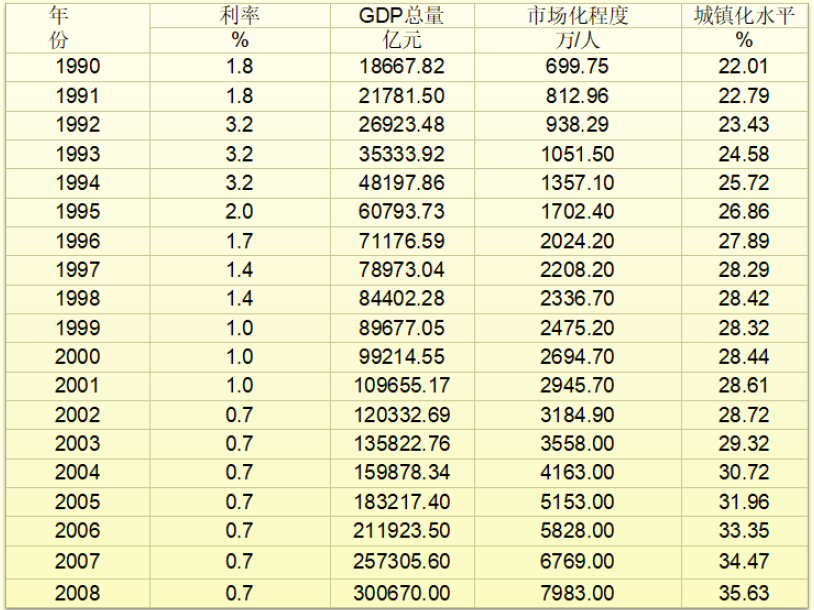Select the 万/人 unit cell

pos(577,40)
